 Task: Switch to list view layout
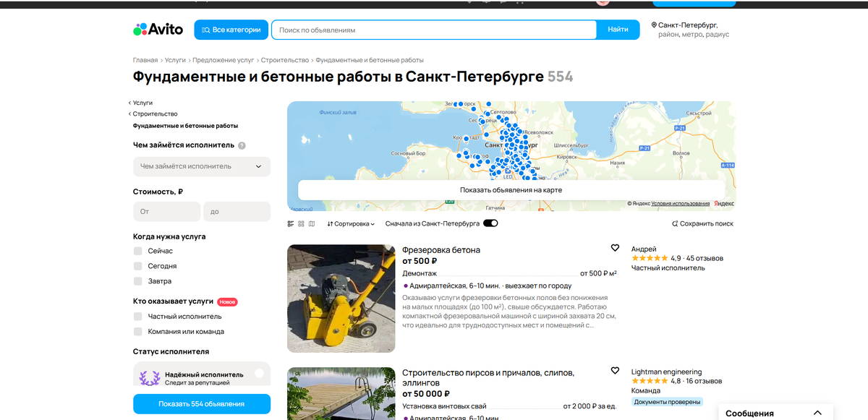click(290, 223)
